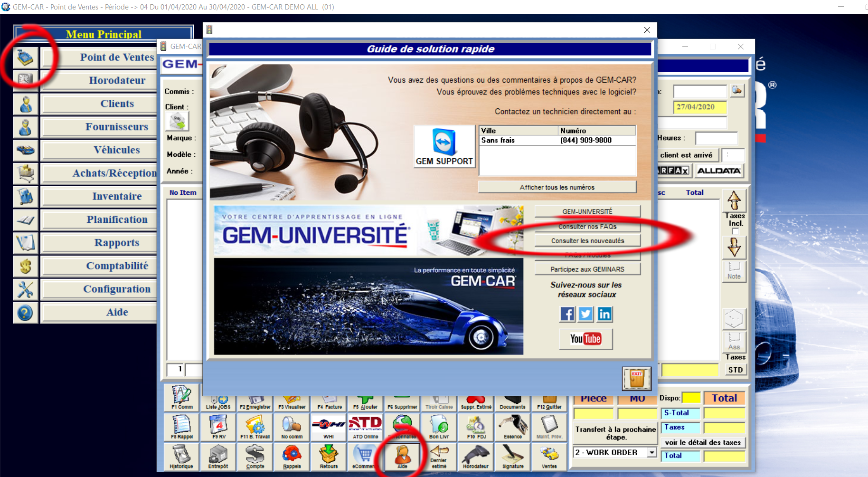
Task: Open ALLDATA button in POS window
Action: (x=719, y=171)
